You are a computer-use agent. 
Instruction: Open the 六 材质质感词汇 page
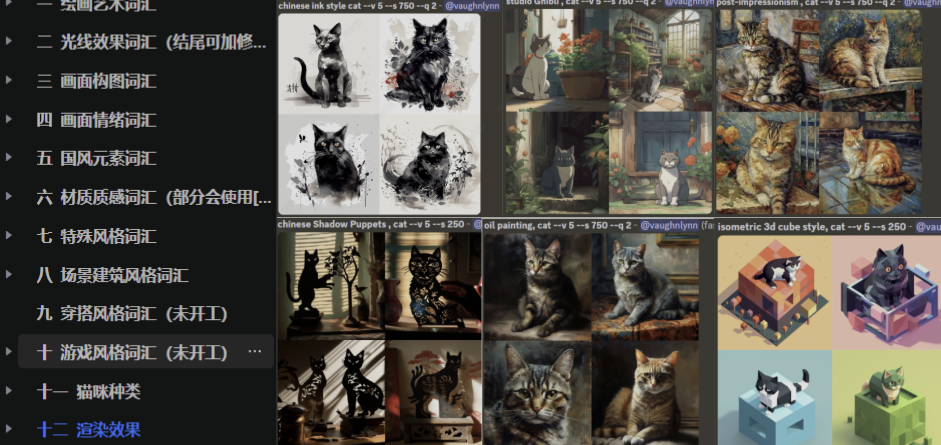154,197
